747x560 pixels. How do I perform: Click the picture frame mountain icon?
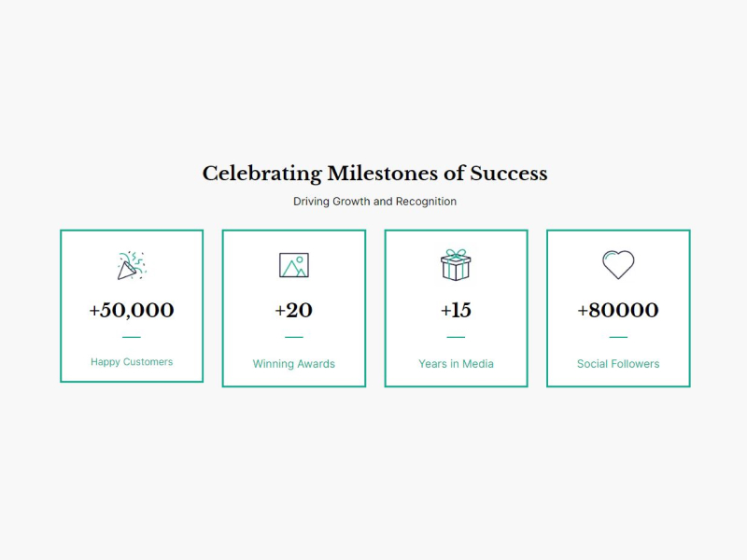click(x=294, y=265)
